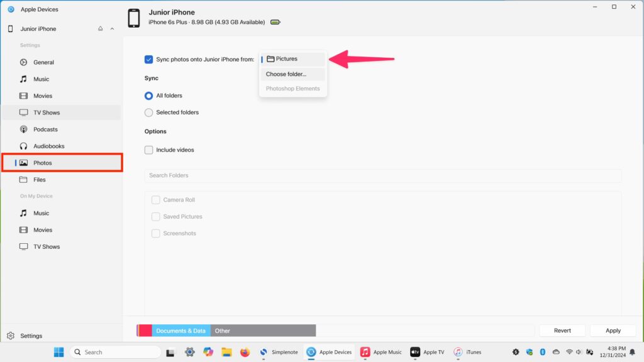Open General settings in the sidebar
Image resolution: width=644 pixels, height=362 pixels.
coord(43,62)
